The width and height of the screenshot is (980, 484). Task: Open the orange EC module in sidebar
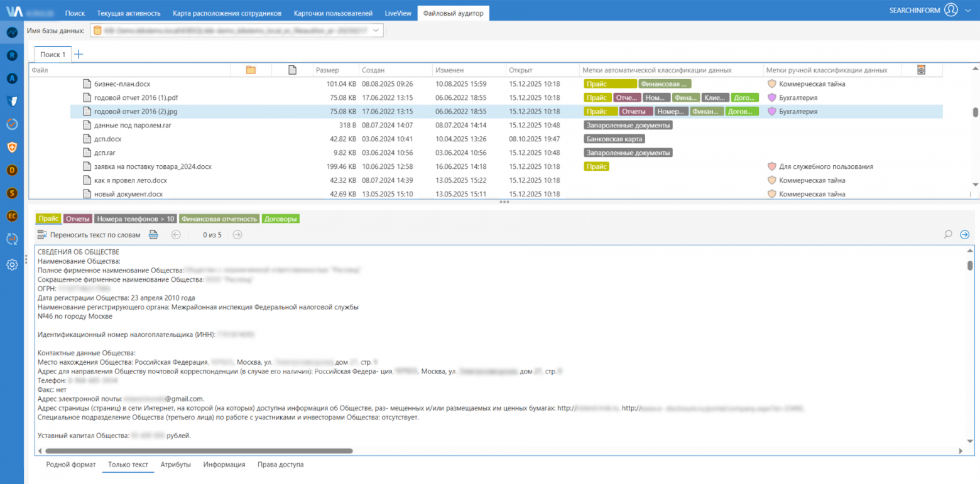tap(12, 216)
